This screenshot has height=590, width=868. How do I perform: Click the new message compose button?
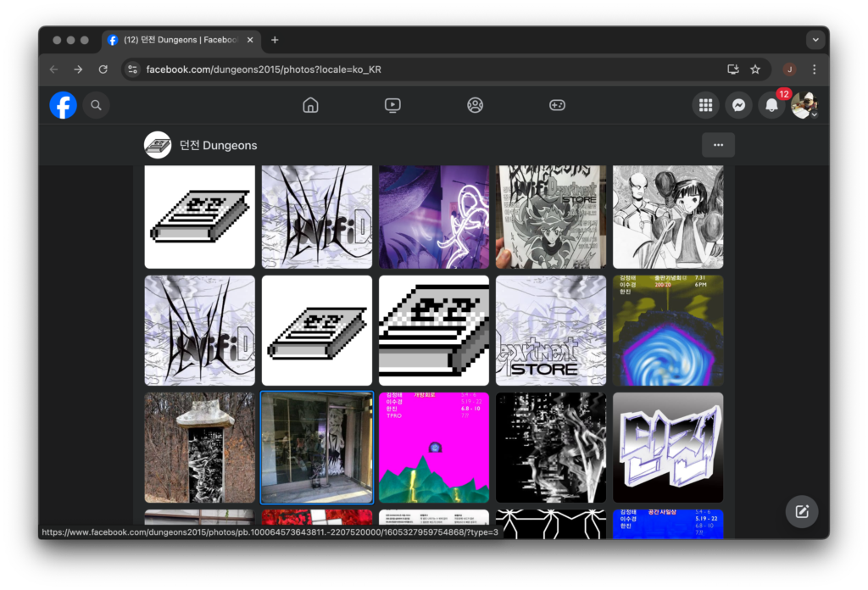coord(801,512)
